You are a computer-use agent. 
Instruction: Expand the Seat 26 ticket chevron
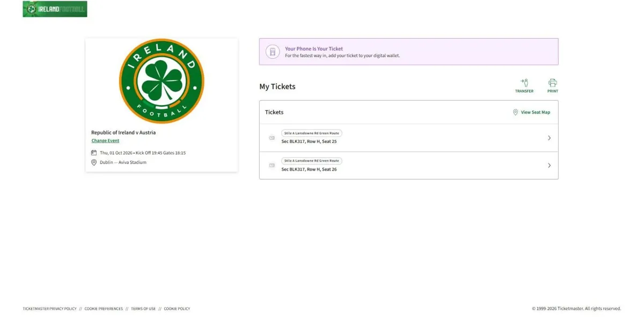[x=549, y=165]
